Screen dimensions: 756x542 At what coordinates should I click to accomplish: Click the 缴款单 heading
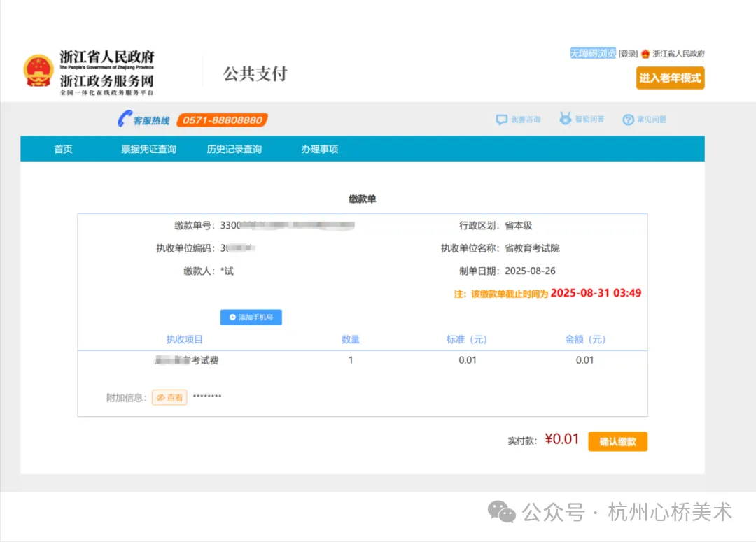363,199
